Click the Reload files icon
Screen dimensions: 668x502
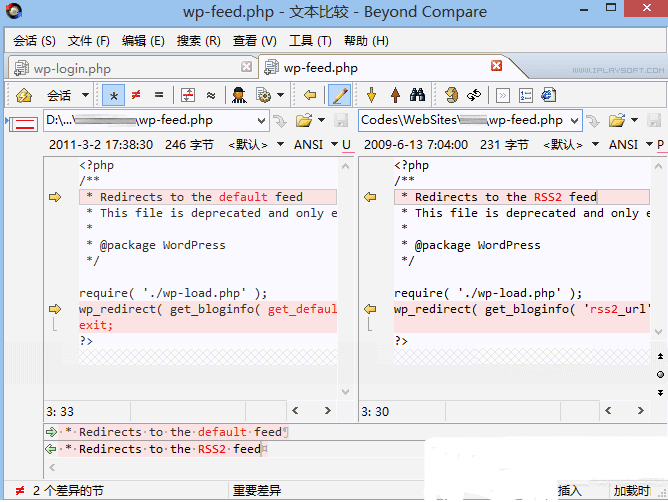474,95
